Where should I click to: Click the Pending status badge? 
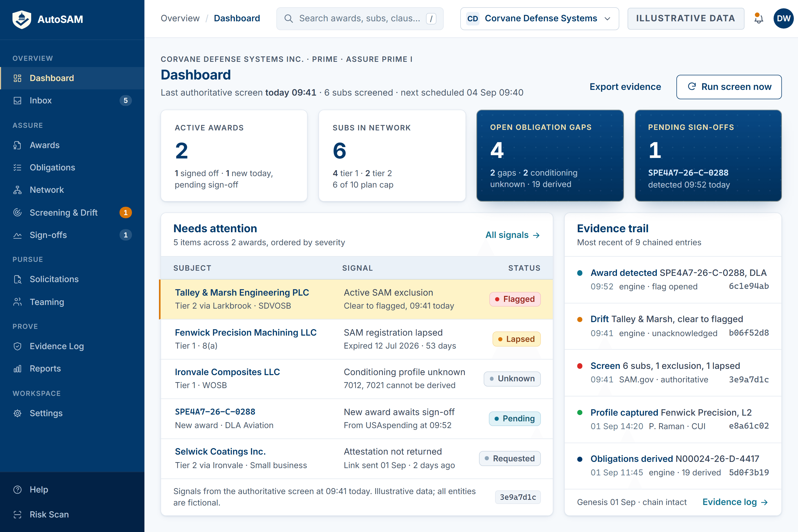pos(514,419)
